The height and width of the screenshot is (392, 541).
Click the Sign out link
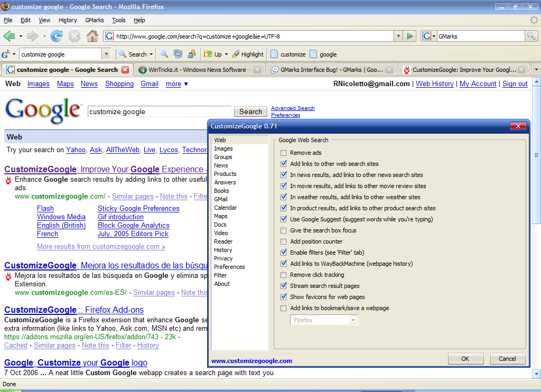click(515, 83)
